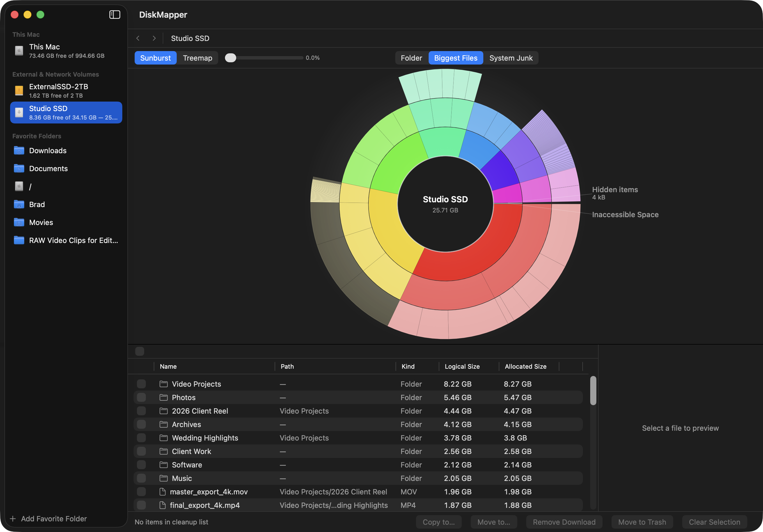This screenshot has width=763, height=532.
Task: Click the 8.22 GB logical size cell
Action: [x=458, y=384]
